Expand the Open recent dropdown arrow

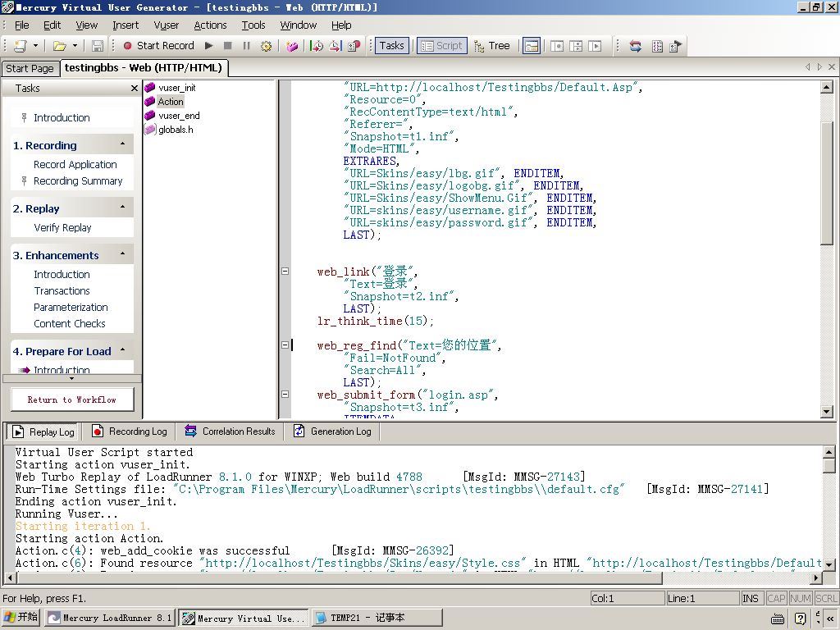click(75, 46)
